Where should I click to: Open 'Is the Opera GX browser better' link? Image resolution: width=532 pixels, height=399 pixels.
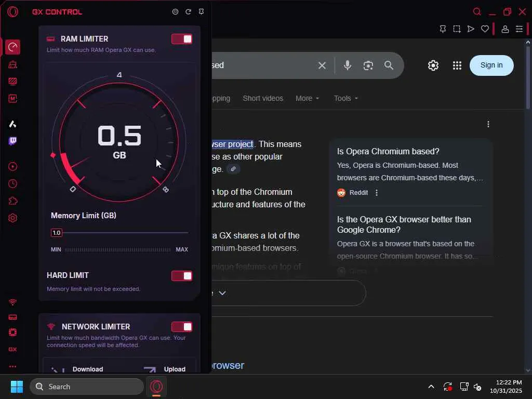coord(404,224)
